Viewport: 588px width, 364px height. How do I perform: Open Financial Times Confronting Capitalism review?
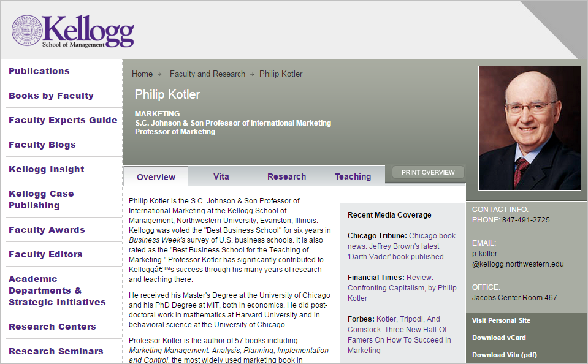coord(402,288)
